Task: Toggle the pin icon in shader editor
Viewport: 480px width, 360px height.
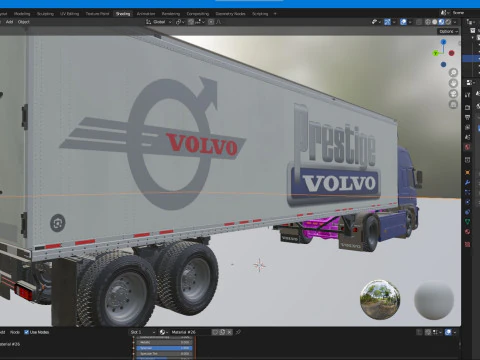Action: (238, 332)
